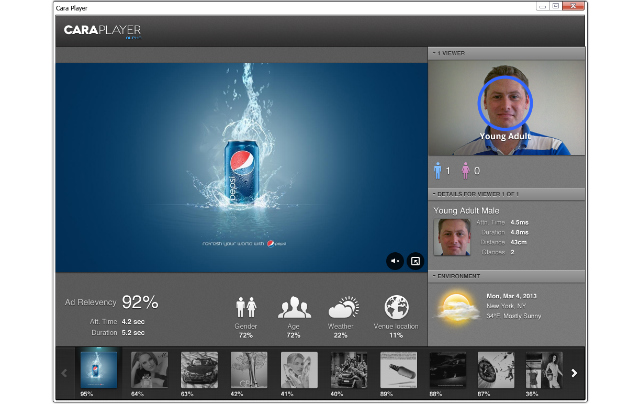Select the wristwatch ad thumbnail
This screenshot has height=404, width=640.
[496, 370]
